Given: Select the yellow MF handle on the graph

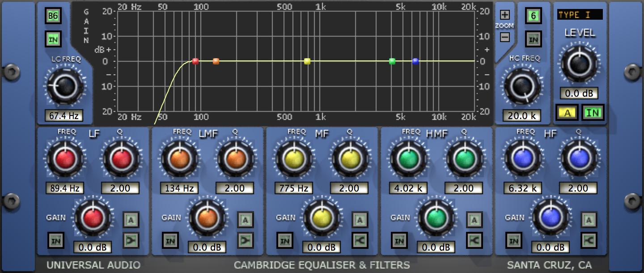Looking at the screenshot, I should (307, 61).
